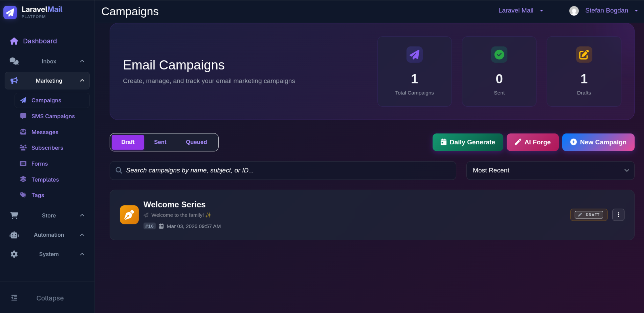Viewport: 644px width, 313px height.
Task: Open the three-dot menu on Welcome Series
Action: pyautogui.click(x=619, y=215)
